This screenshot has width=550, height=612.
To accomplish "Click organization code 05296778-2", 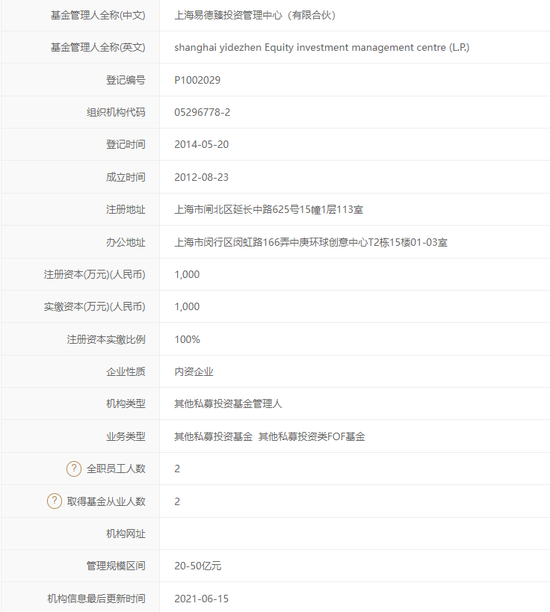I will coord(202,112).
